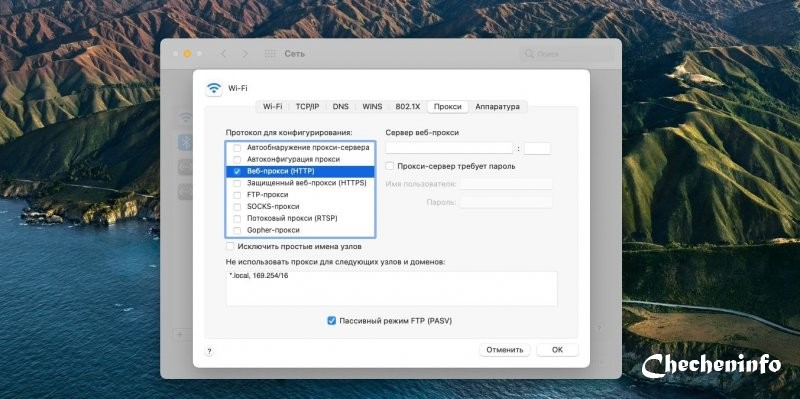The width and height of the screenshot is (800, 399).
Task: Enable Потоковый прокси (RTSP) checkbox
Action: 237,218
